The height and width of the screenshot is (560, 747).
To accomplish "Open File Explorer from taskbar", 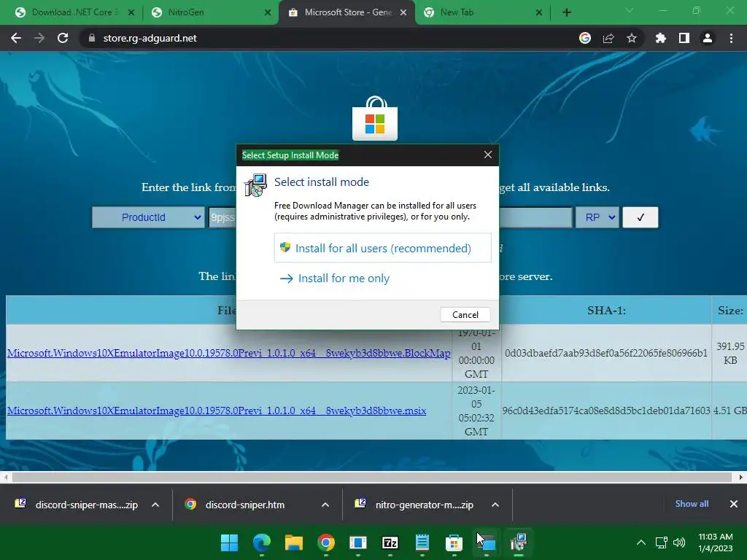I will (x=294, y=542).
